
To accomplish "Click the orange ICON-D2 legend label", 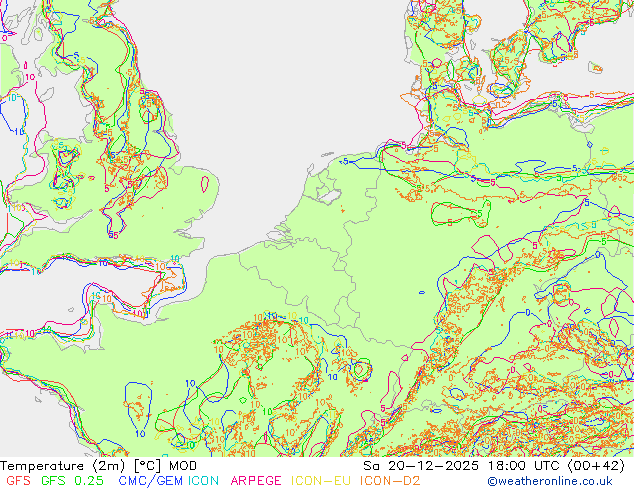I will pyautogui.click(x=390, y=481).
